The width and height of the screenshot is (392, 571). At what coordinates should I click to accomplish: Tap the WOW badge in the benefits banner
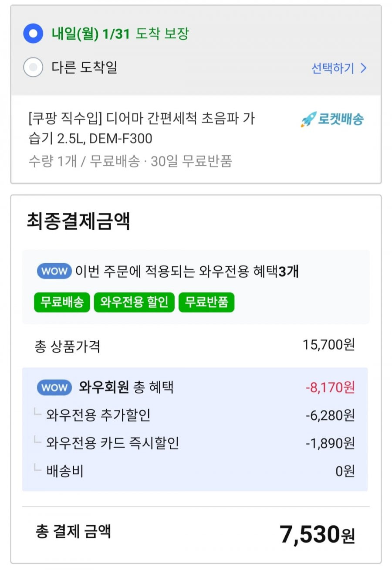tap(54, 271)
